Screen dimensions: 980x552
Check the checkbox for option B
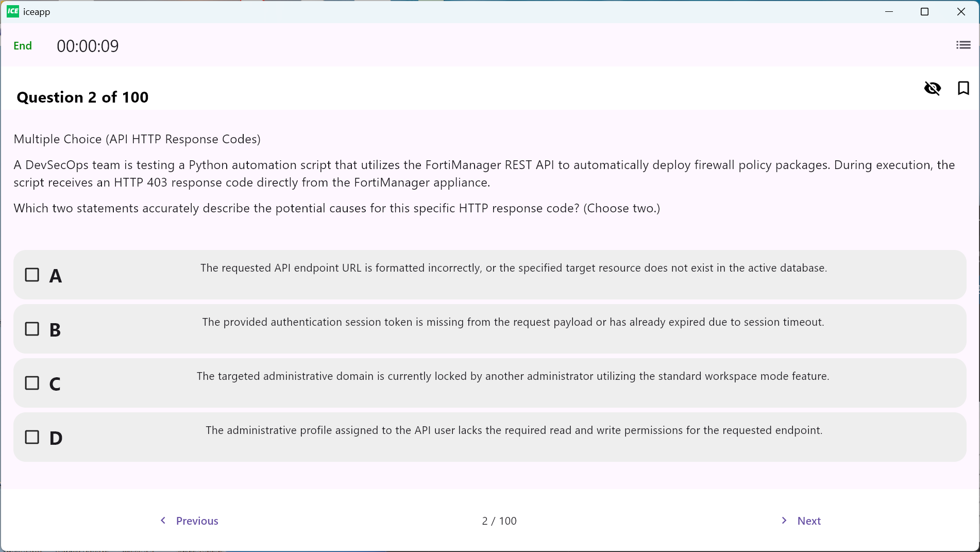click(32, 329)
